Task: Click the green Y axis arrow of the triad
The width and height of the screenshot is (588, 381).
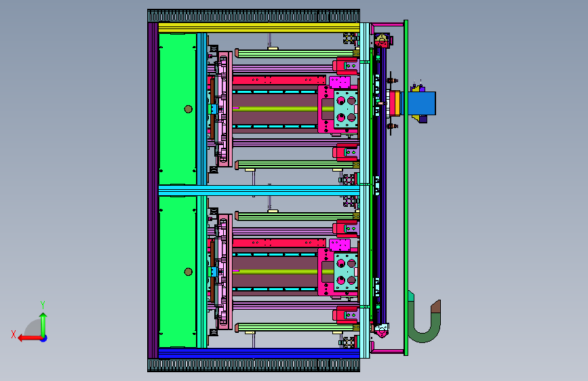Action: [43, 324]
